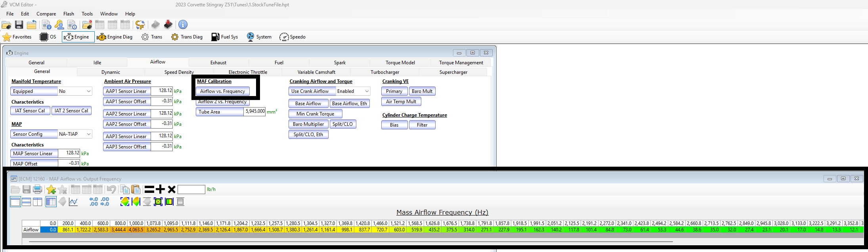
Task: Click the IAT Sensor Cal button
Action: (30, 111)
